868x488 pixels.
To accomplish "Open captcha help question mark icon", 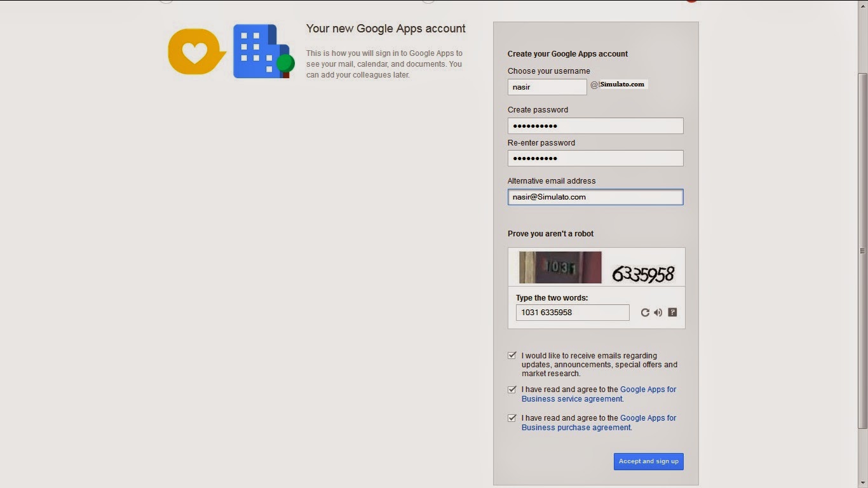I will point(672,313).
